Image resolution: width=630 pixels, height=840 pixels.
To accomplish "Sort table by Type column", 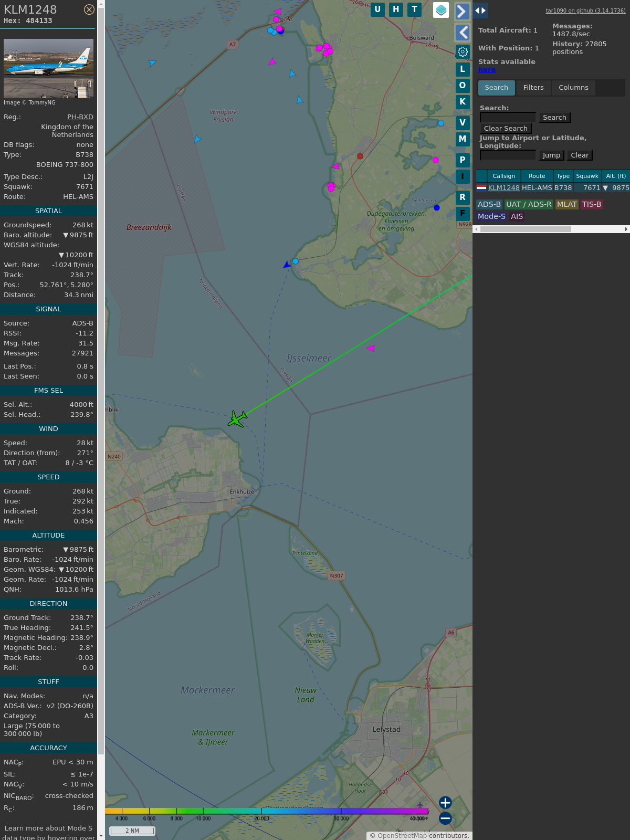I will pyautogui.click(x=563, y=176).
